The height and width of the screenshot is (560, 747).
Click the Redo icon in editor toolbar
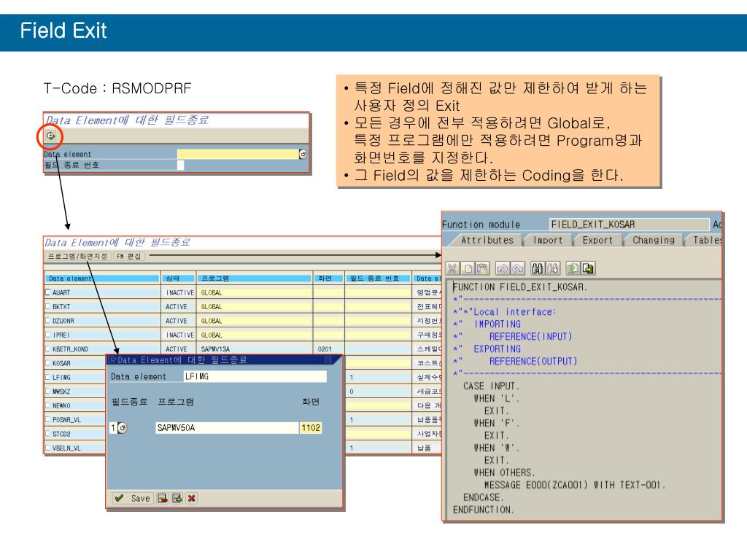click(518, 268)
